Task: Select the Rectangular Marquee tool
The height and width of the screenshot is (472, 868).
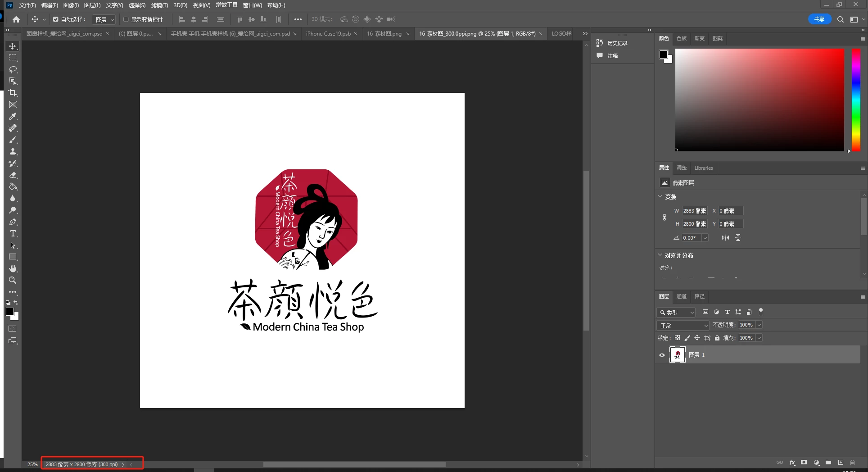Action: click(13, 58)
